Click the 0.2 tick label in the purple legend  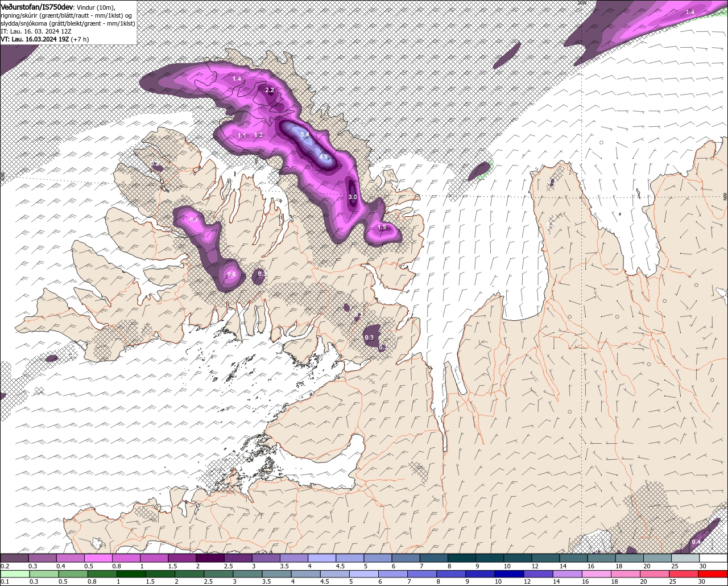coord(5,566)
